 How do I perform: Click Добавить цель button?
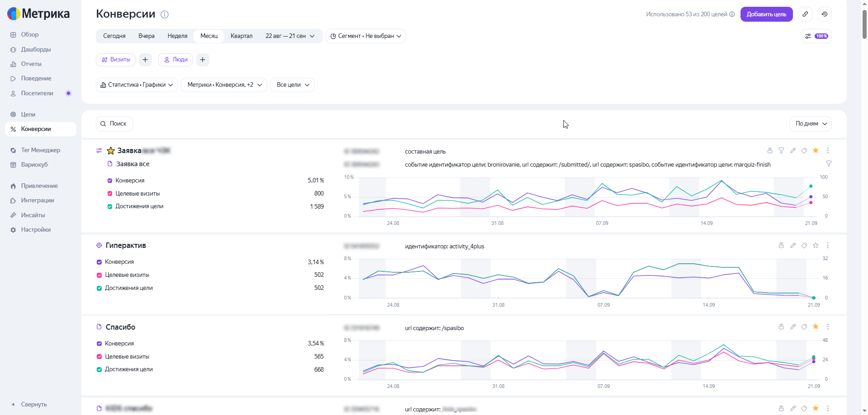click(766, 14)
